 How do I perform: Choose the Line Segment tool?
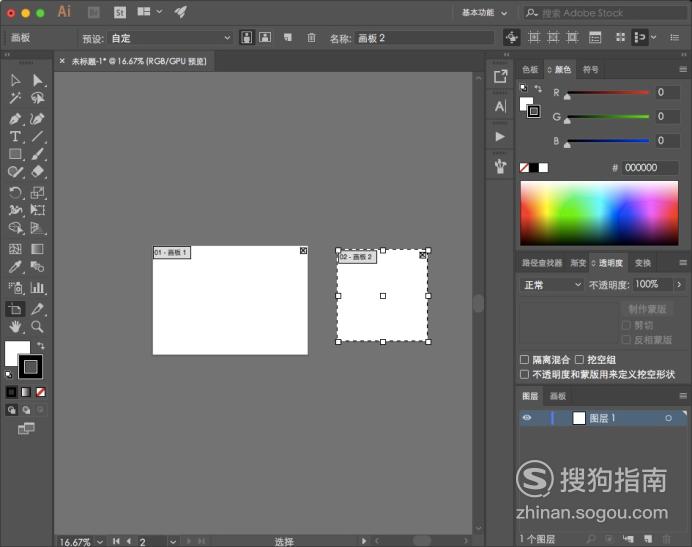pos(38,136)
